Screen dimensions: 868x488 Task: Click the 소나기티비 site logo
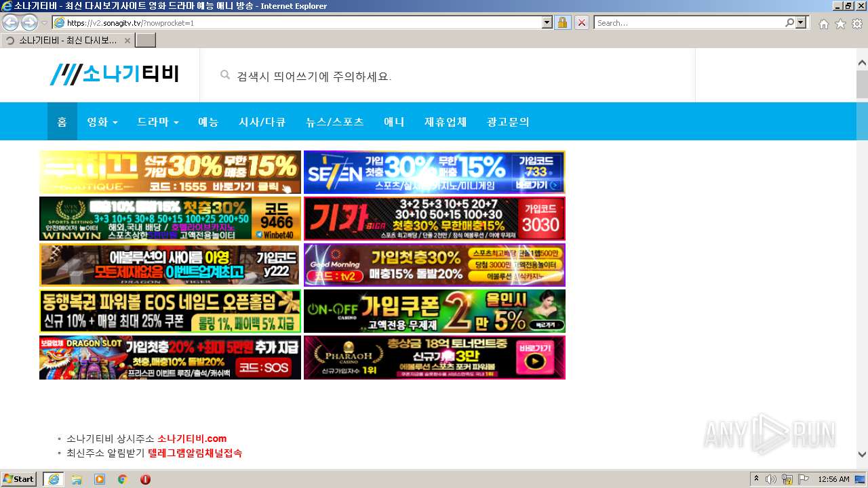pos(115,74)
